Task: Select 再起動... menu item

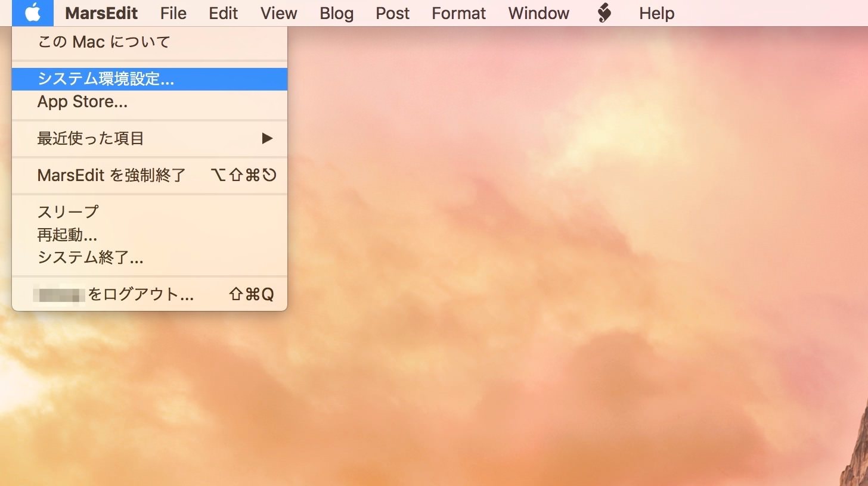Action: pyautogui.click(x=150, y=235)
